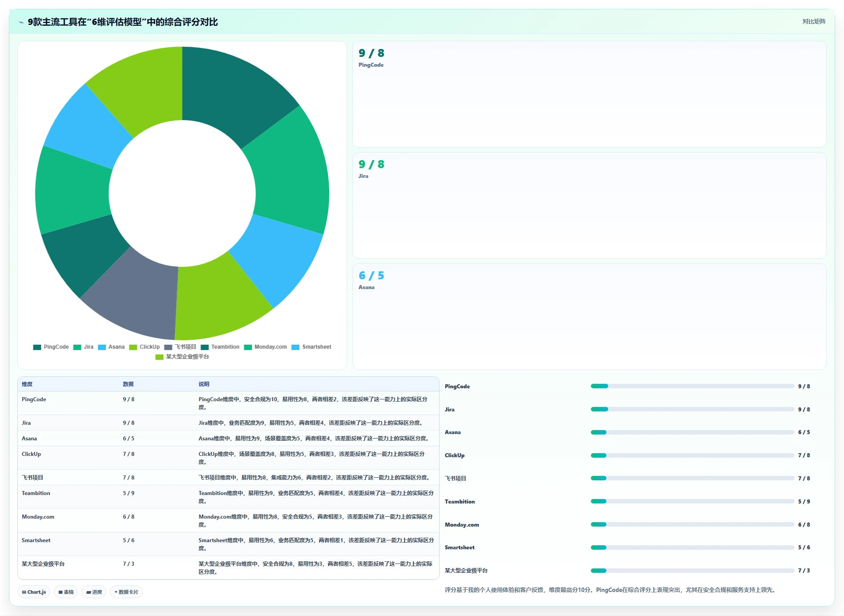This screenshot has width=844, height=616.
Task: Toggle the PingCode legend entry under the chart
Action: coord(51,347)
